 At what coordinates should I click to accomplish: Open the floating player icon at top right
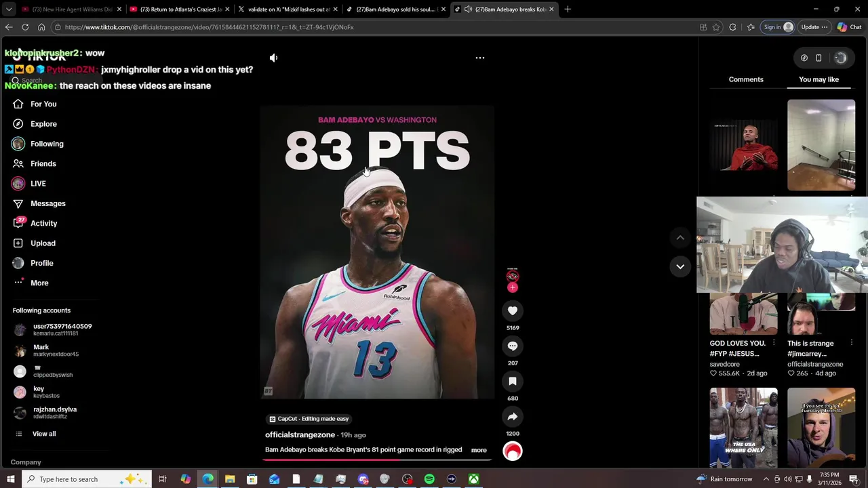click(804, 58)
